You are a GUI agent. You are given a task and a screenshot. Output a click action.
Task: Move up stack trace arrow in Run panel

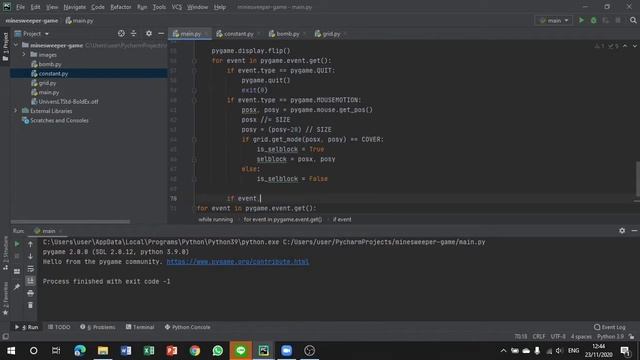tap(30, 244)
